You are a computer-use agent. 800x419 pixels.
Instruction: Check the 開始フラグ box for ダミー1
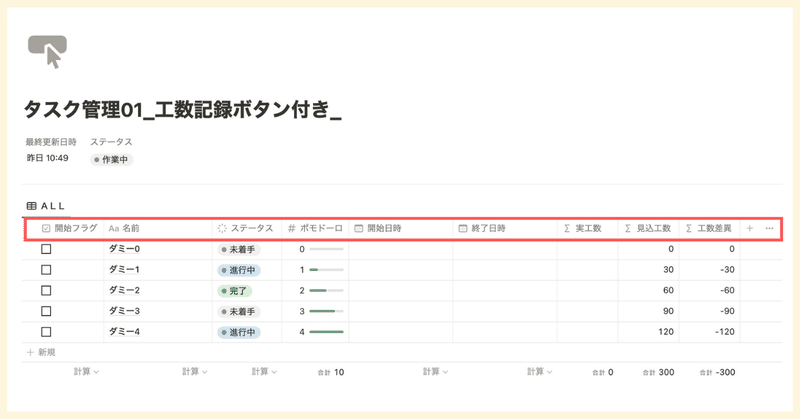point(46,269)
